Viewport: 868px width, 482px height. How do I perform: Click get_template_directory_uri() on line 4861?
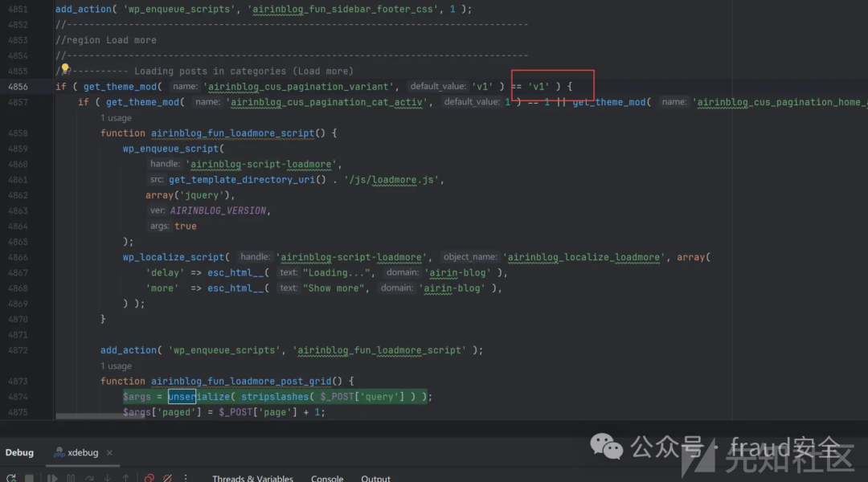[248, 180]
